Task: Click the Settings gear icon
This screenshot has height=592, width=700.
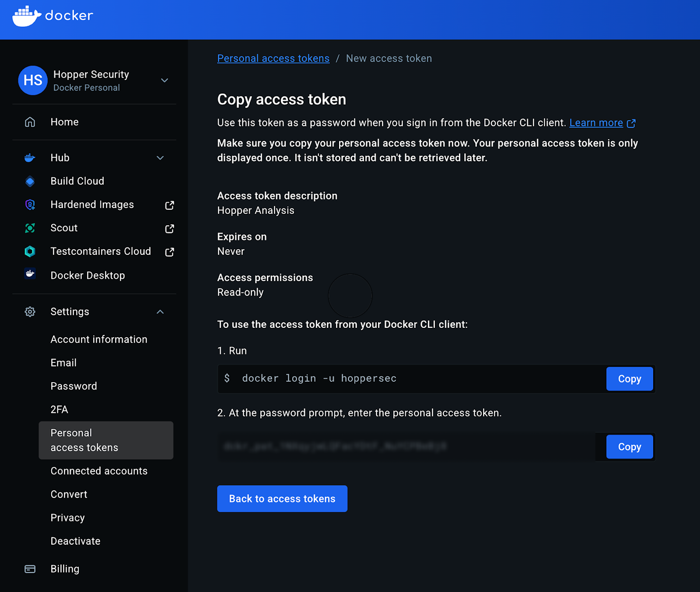Action: point(30,312)
